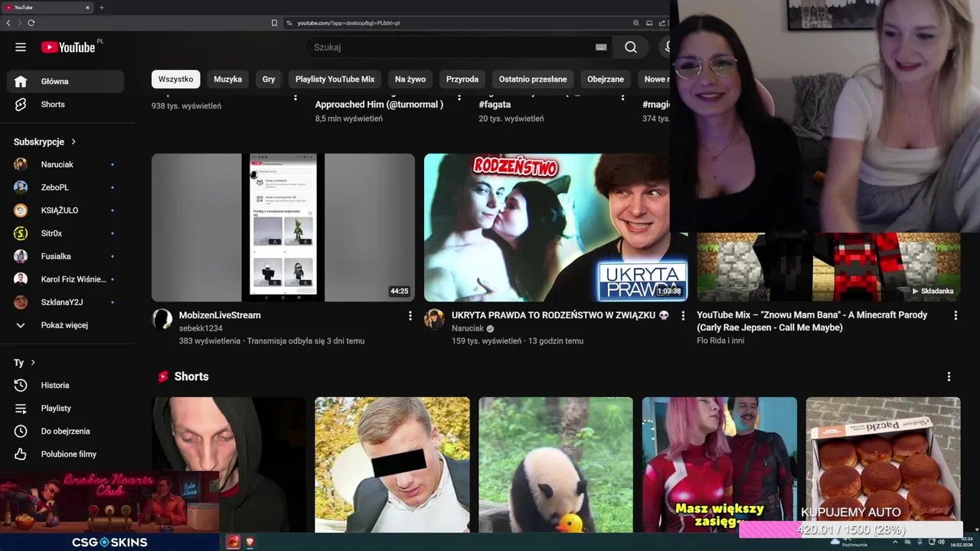Viewport: 980px width, 551px height.
Task: Select the Wszystko filter chip
Action: click(x=175, y=79)
